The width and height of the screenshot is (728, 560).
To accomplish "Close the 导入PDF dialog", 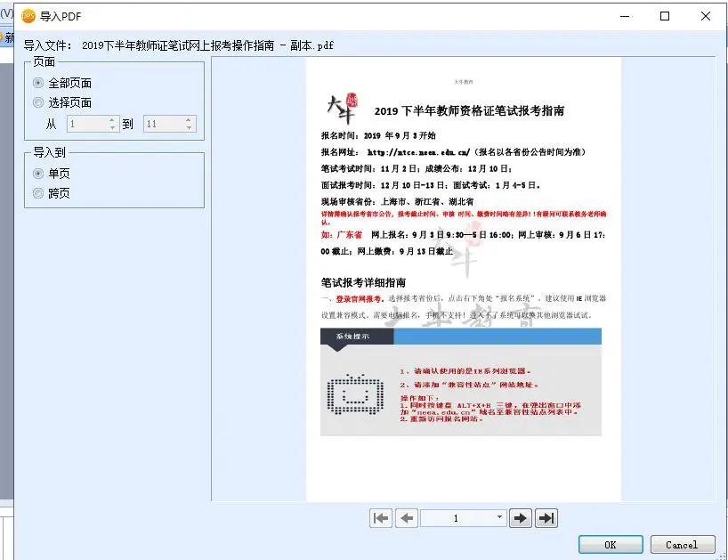I will pyautogui.click(x=706, y=16).
